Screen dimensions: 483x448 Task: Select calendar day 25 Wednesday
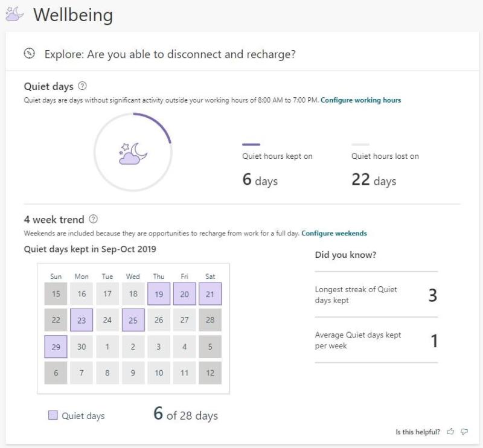point(133,320)
